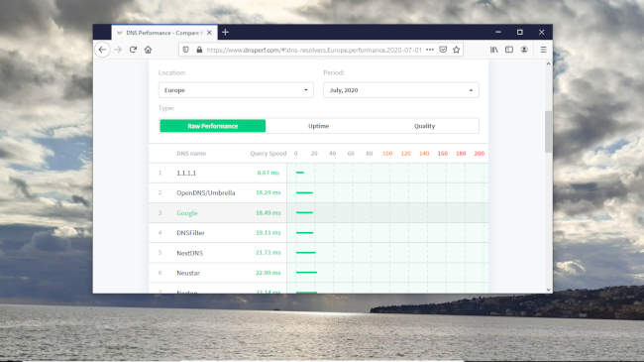Click the page vertical scrollbar thumb
Screen dimensions: 644x362
[x=548, y=132]
